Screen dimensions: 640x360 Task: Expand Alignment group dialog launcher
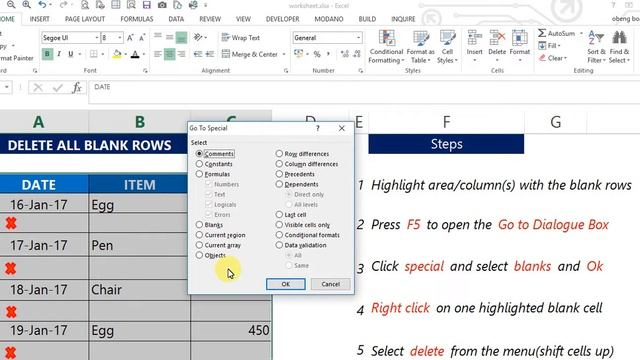coord(286,71)
